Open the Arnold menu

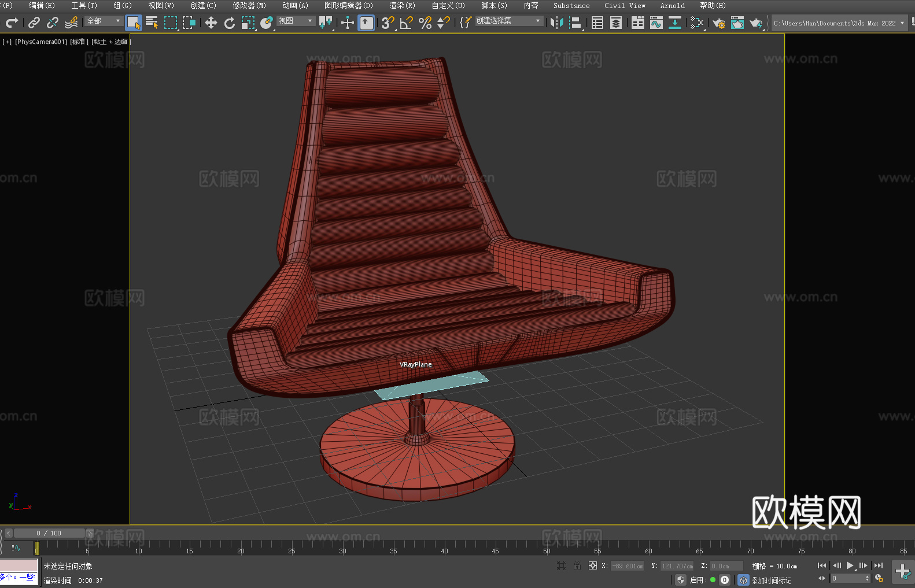673,5
